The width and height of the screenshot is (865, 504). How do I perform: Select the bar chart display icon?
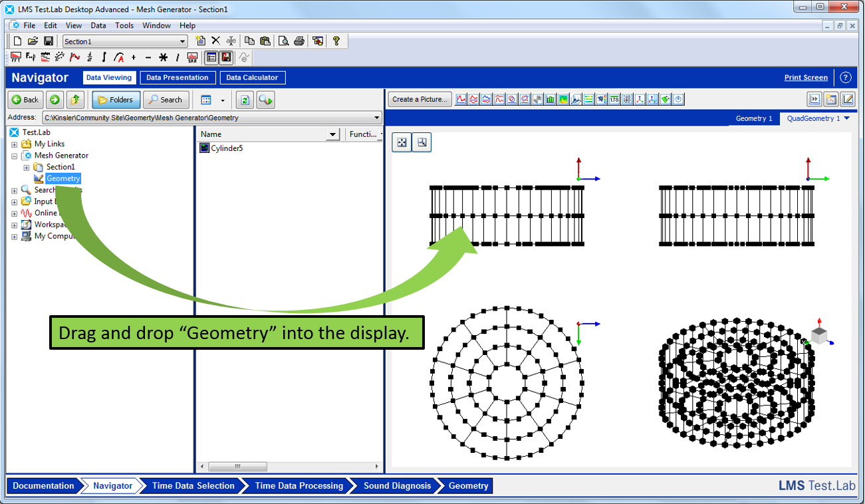(551, 100)
